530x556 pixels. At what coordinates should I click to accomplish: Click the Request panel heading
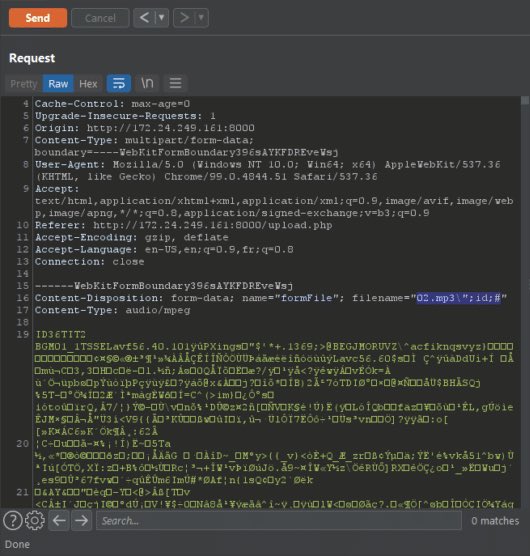(32, 58)
